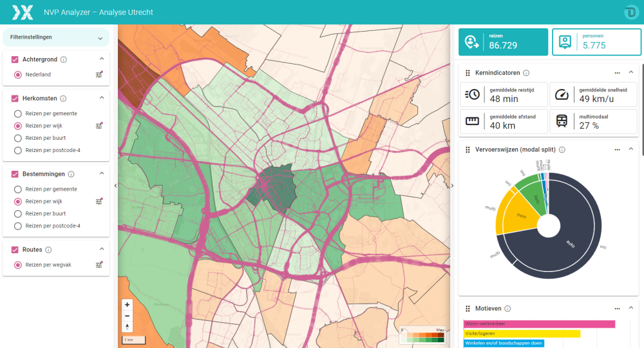Click the NVP Analyzer logo icon
The height and width of the screenshot is (348, 644).
tap(22, 12)
